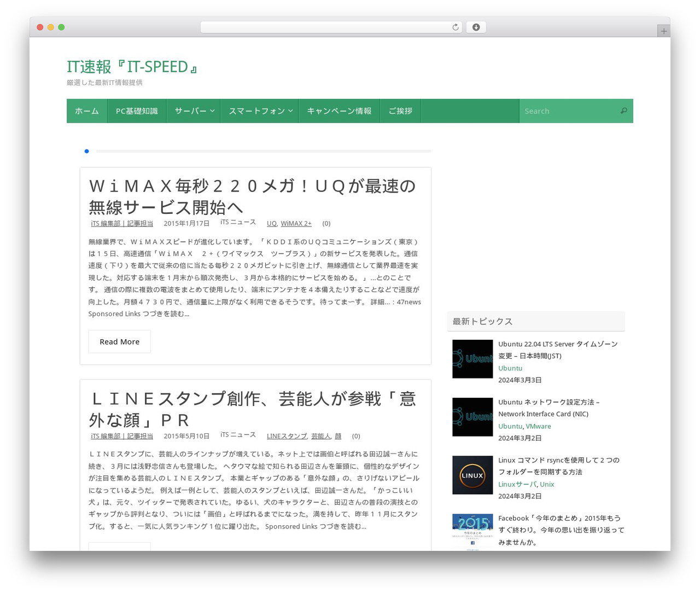Screen dimensions: 700x593
Task: Open the Ubuntu 22.04 LTS Server タイムゾーン article link
Action: (558, 350)
